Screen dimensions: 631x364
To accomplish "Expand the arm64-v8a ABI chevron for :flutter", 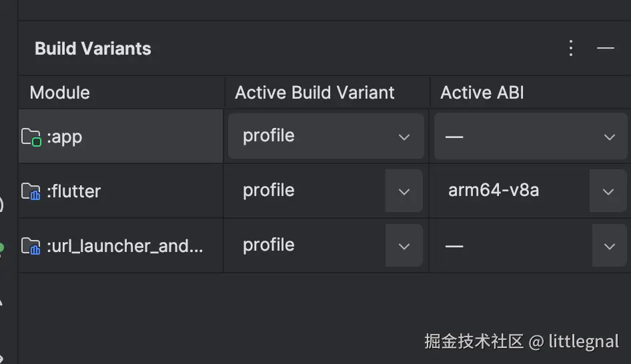I will [608, 191].
